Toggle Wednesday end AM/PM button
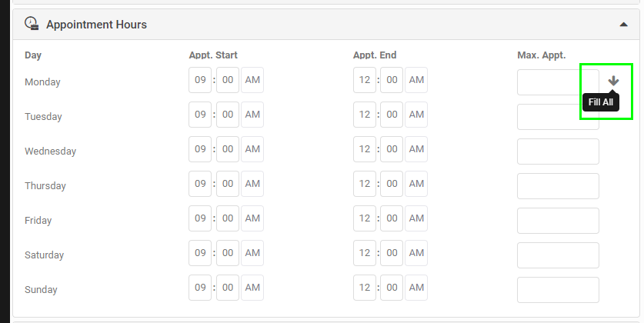Viewport: 644px width, 323px height. (x=416, y=149)
